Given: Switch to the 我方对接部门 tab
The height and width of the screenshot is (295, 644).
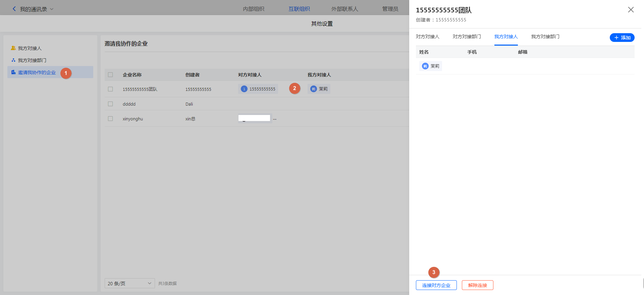Looking at the screenshot, I should [x=545, y=37].
